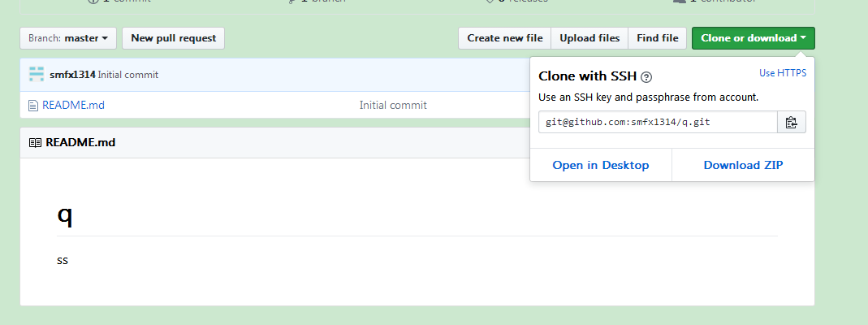Image resolution: width=868 pixels, height=325 pixels.
Task: Collapse the Clone or download dropdown
Action: [753, 38]
